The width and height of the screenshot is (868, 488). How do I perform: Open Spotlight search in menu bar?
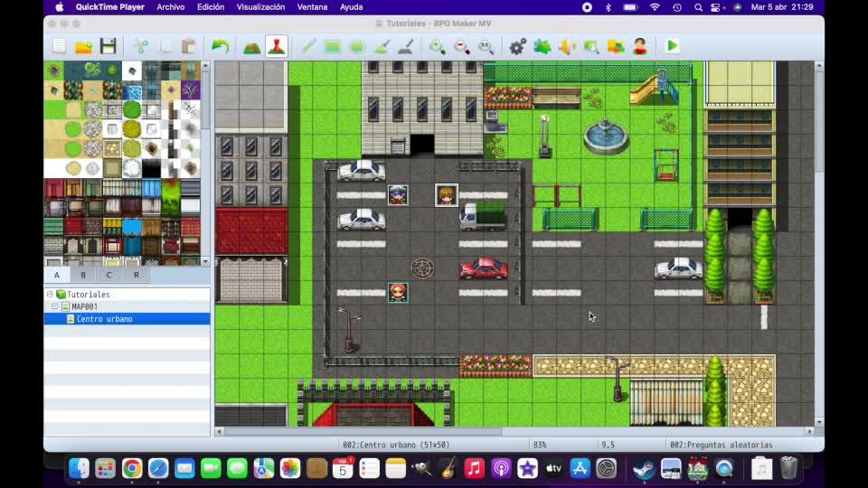[x=698, y=7]
